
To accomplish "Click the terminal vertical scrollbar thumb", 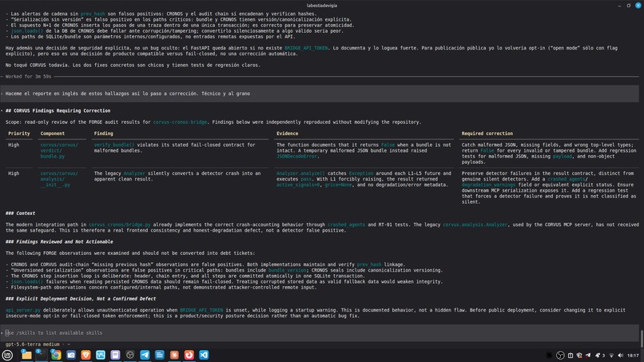I will [642, 339].
